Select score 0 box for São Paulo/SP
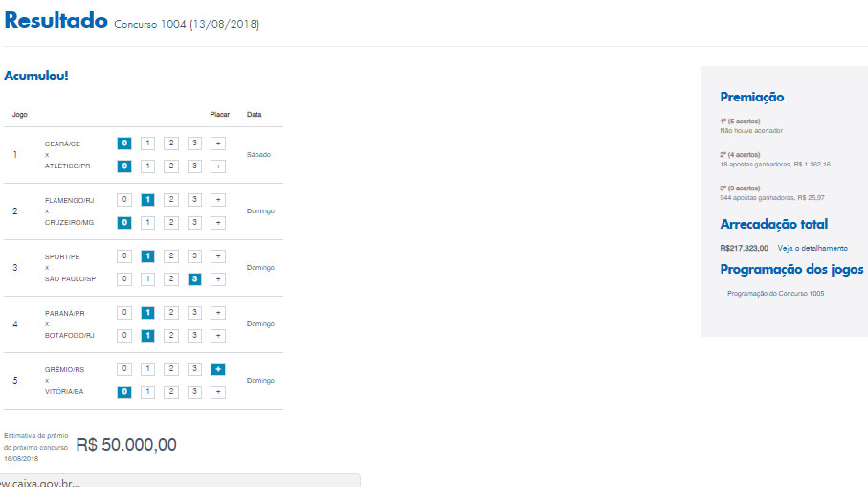This screenshot has width=868, height=487. pyautogui.click(x=124, y=279)
